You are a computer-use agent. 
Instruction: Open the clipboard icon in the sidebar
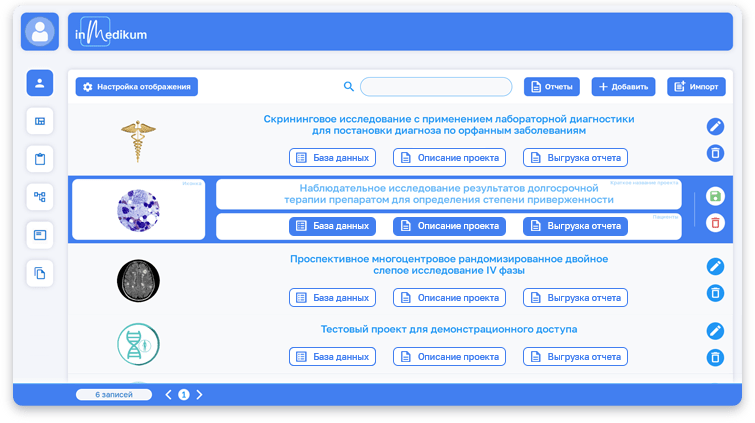(x=40, y=159)
